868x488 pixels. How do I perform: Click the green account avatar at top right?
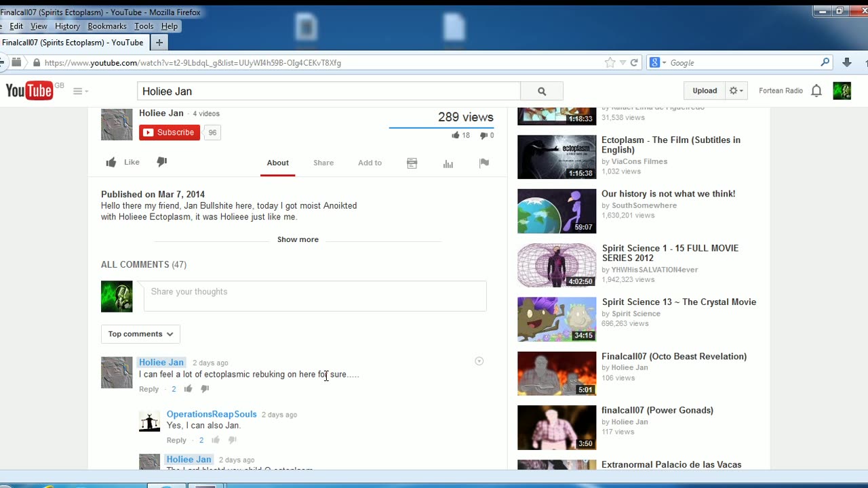click(x=842, y=91)
